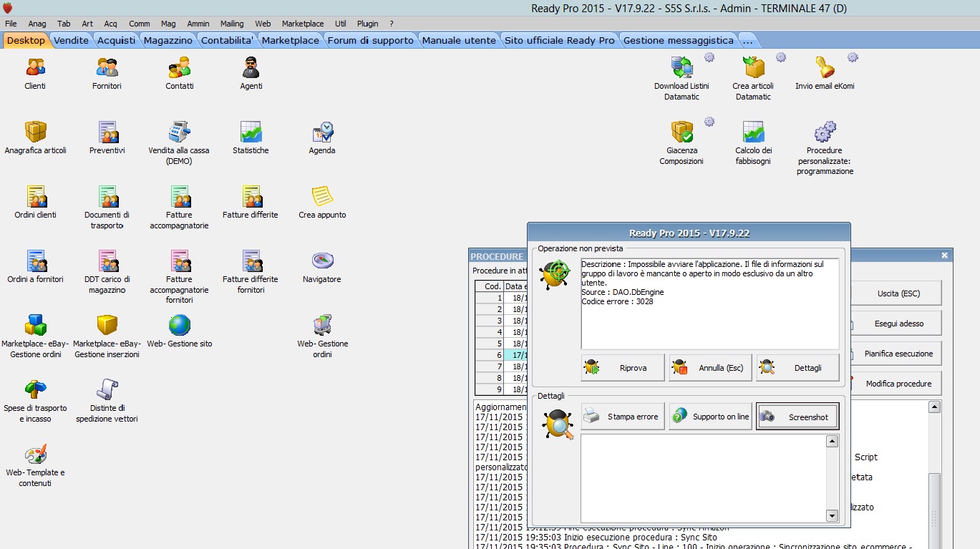Click Stampa errore button
980x549 pixels.
(623, 417)
